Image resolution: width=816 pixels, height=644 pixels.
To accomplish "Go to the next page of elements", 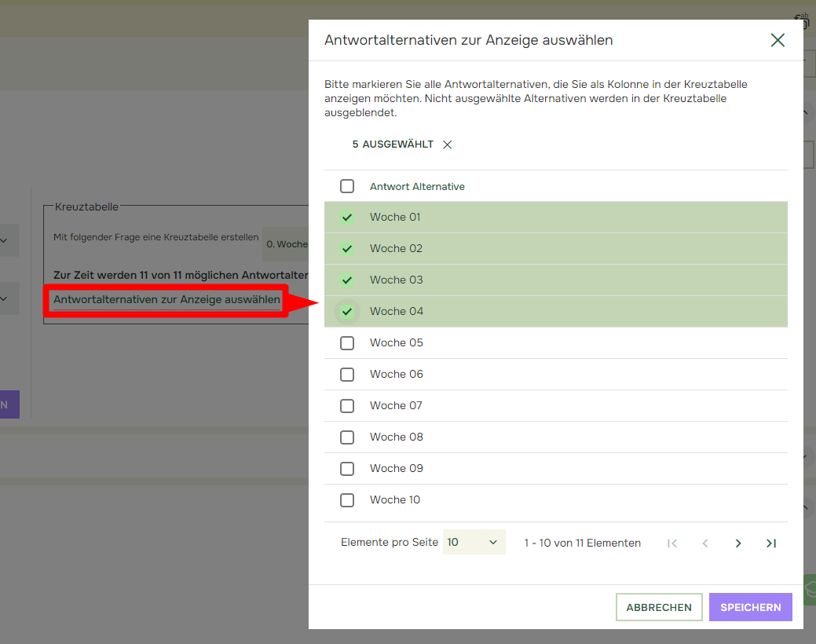I will point(738,543).
